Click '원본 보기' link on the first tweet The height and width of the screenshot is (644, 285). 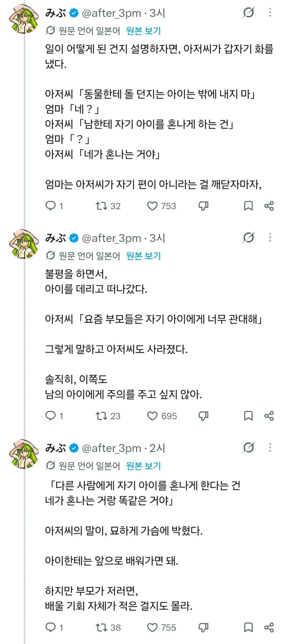point(143,31)
